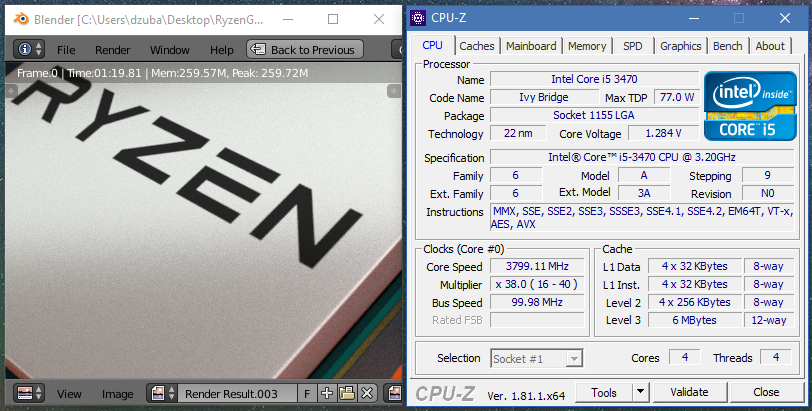
Task: Unlink Render Result with the X icon
Action: point(367,393)
